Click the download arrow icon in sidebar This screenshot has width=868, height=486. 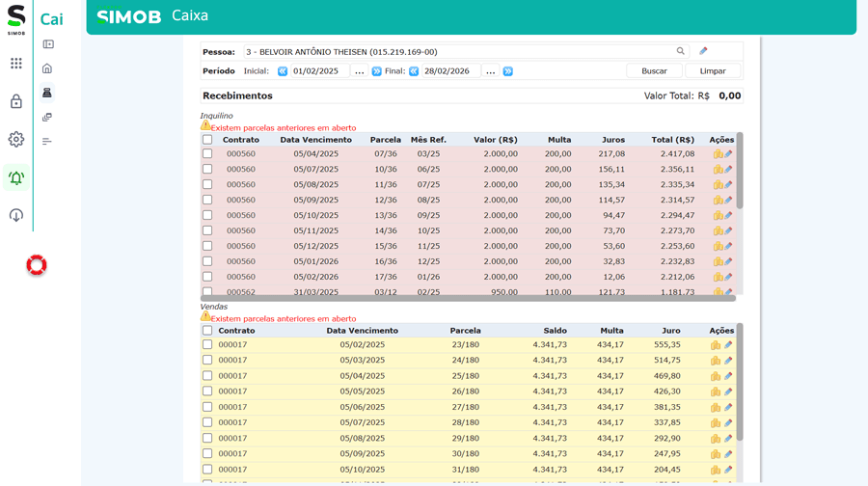tap(16, 215)
